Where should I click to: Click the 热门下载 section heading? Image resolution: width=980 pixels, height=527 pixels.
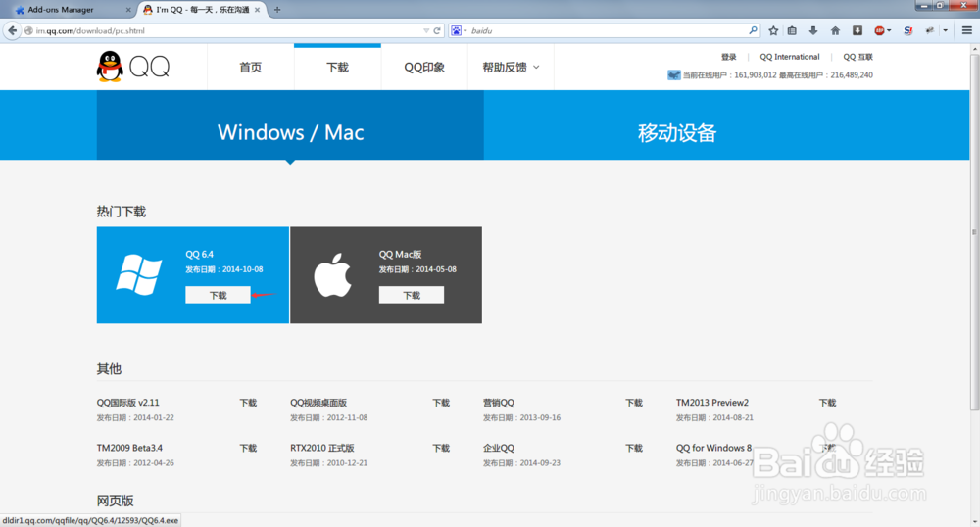122,212
